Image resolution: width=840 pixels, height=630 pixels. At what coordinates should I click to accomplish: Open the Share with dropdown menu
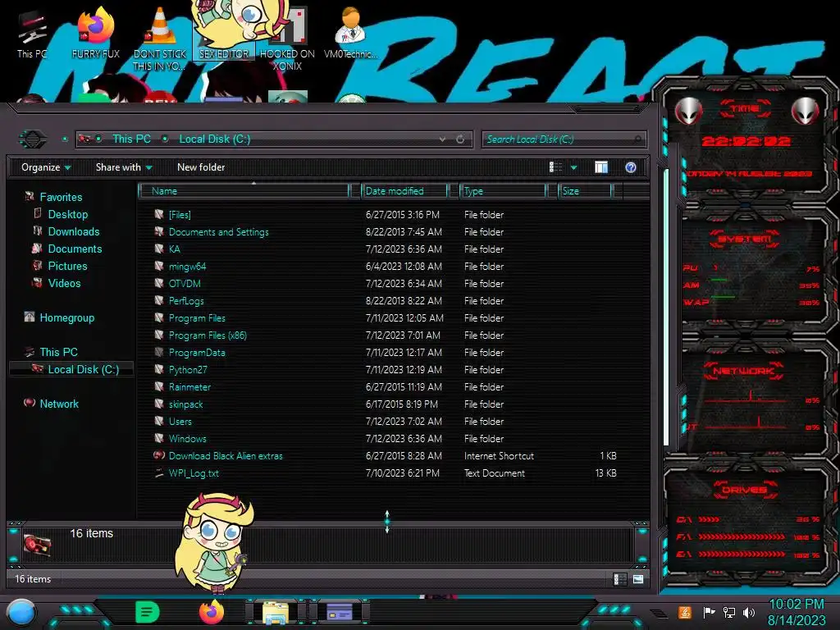[x=124, y=167]
